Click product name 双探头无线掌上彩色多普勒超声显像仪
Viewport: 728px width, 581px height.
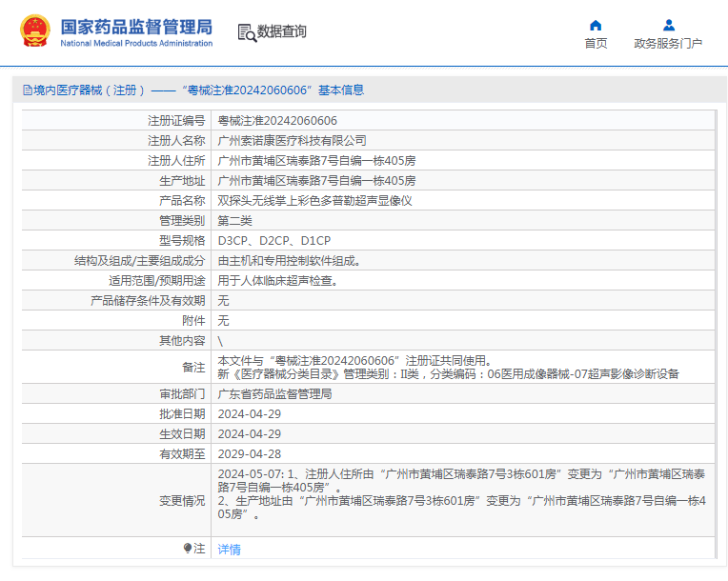[314, 201]
